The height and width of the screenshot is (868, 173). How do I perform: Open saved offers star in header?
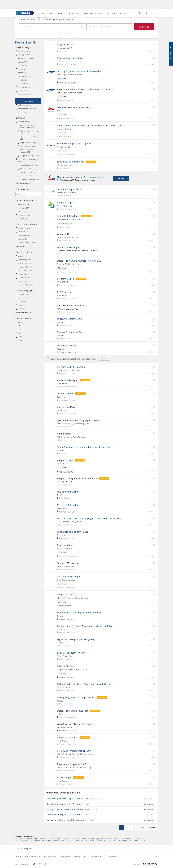(139, 13)
